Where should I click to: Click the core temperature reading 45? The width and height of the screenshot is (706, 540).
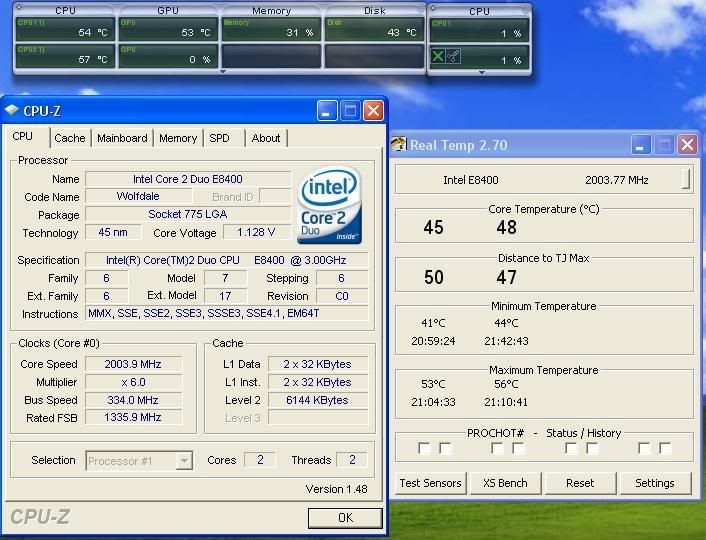point(434,227)
